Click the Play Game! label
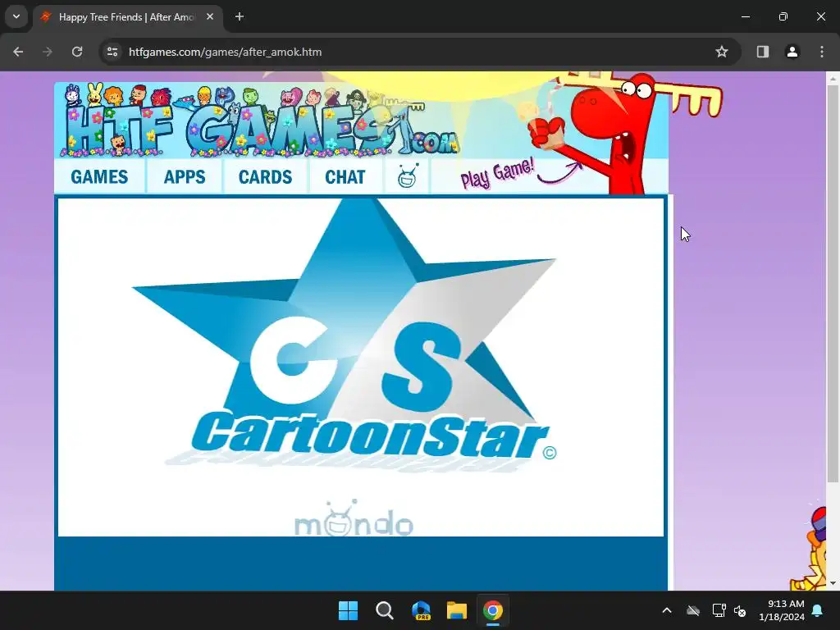The width and height of the screenshot is (840, 630). (x=497, y=173)
